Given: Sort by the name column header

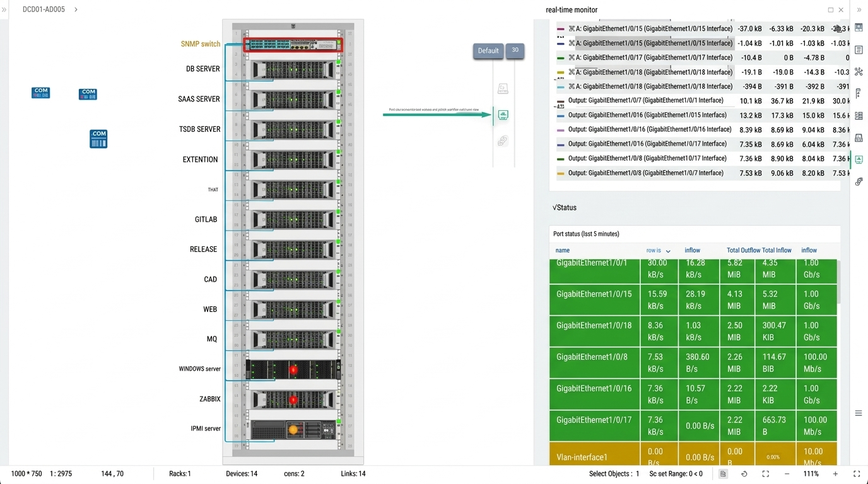Looking at the screenshot, I should coord(563,250).
